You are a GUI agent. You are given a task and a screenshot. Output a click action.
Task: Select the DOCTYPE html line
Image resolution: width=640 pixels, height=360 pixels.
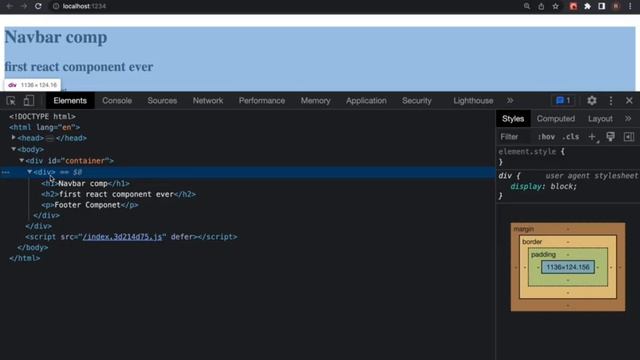[42, 117]
